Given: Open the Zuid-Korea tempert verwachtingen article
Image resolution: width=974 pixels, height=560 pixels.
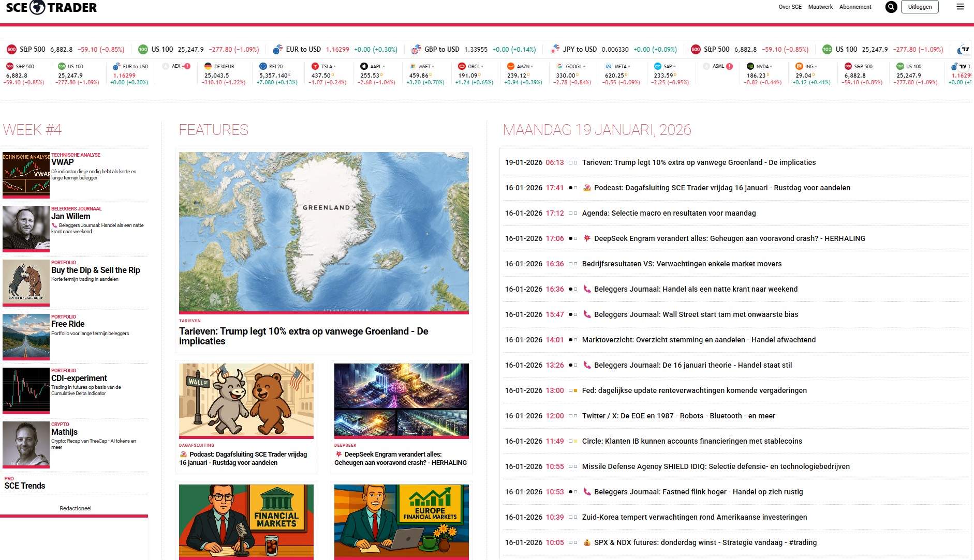Looking at the screenshot, I should [695, 517].
